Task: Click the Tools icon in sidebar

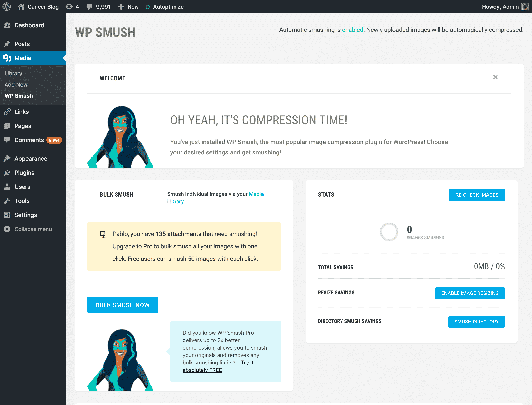Action: tap(7, 200)
